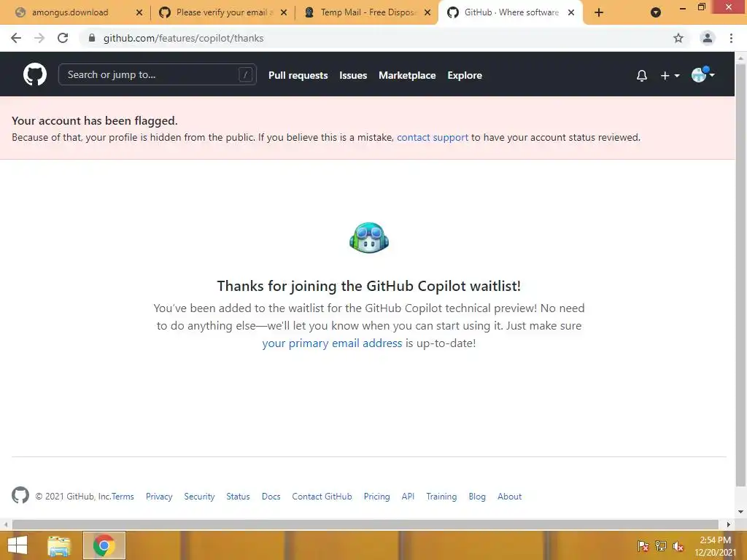
Task: Close the Temp Mail tab
Action: (x=427, y=12)
